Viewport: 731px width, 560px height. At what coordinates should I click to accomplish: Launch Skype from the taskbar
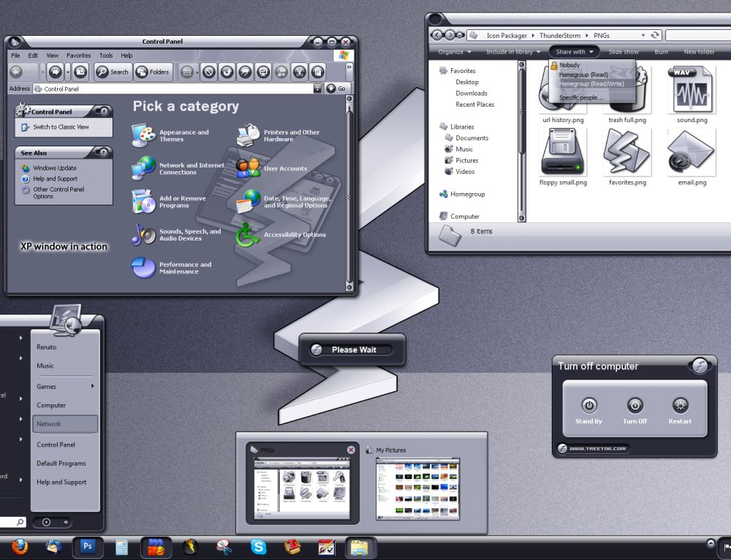tap(258, 547)
